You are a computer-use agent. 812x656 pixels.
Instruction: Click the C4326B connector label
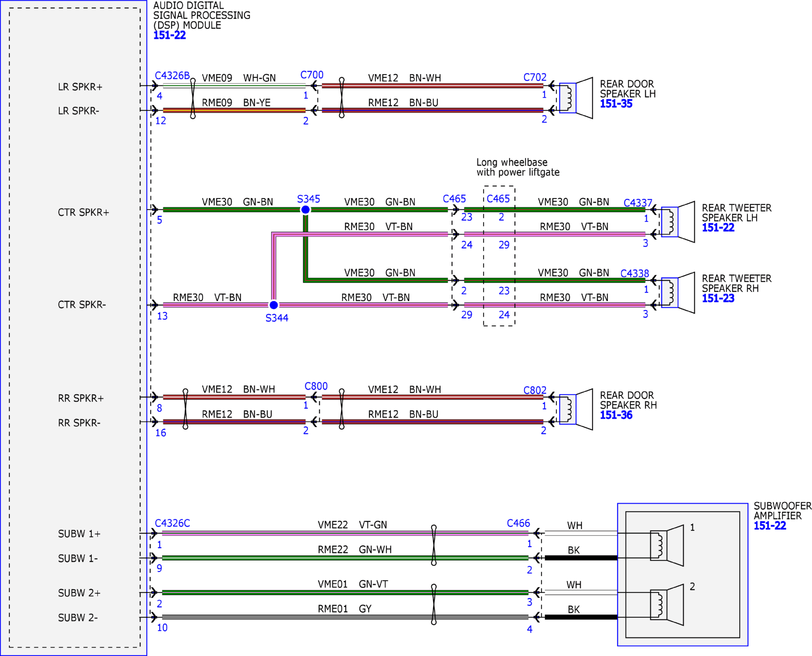(x=172, y=76)
